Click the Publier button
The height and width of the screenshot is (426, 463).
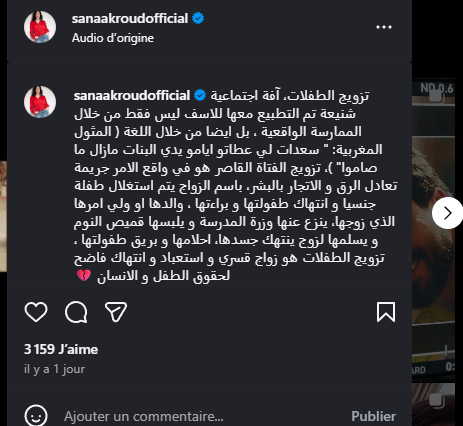pos(373,416)
